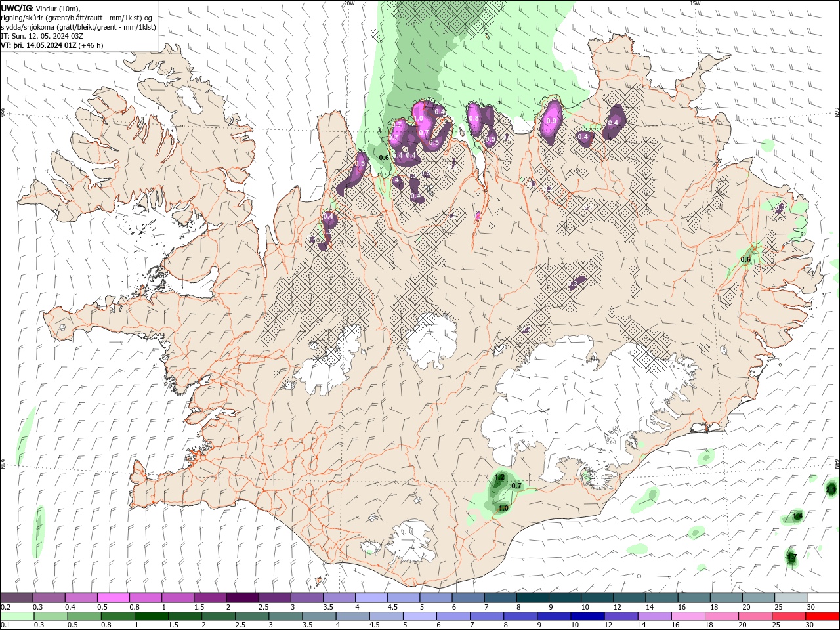This screenshot has height=630, width=840.
Task: Pick the darkest purple 2 mm snow swatch
Action: click(x=241, y=597)
